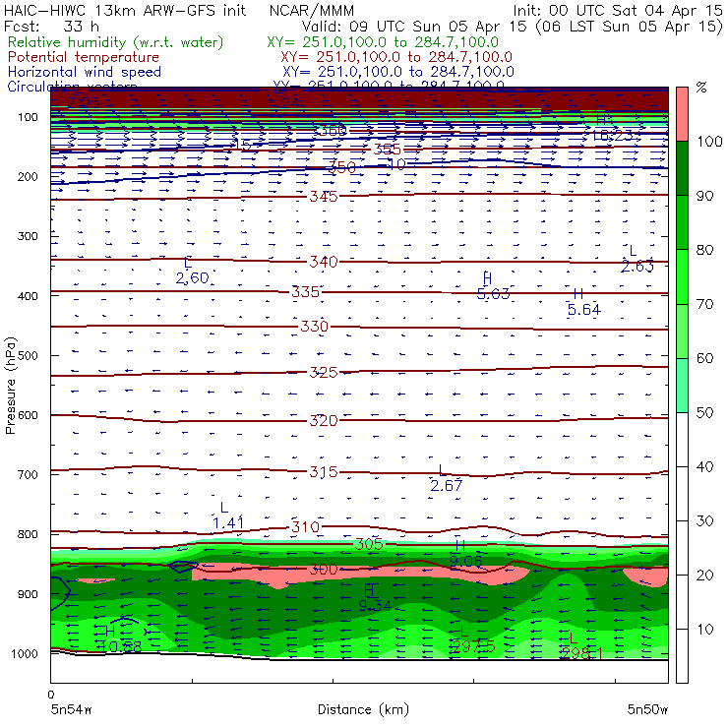
Task: Click the blue 'Horizontal wind speed' legend label
Action: coord(85,72)
